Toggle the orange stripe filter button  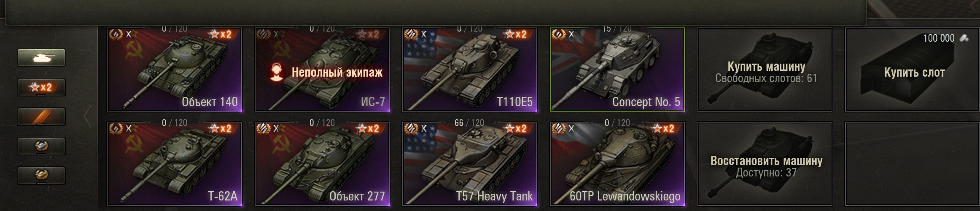pyautogui.click(x=41, y=117)
